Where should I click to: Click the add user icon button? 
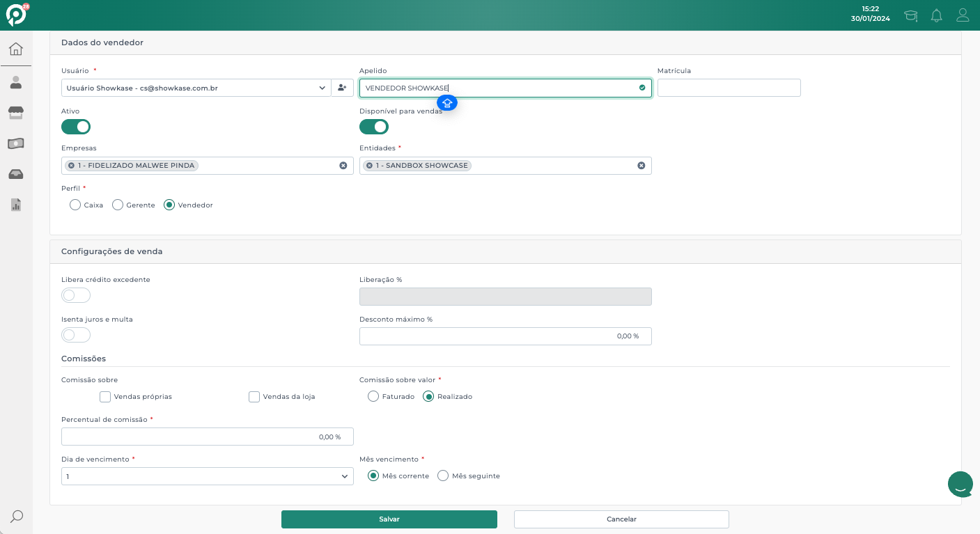pos(342,88)
